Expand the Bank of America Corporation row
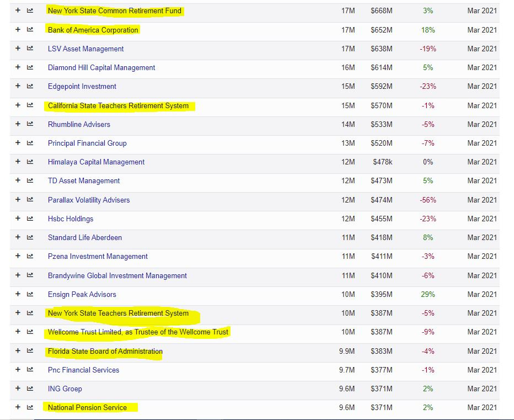 18,30
